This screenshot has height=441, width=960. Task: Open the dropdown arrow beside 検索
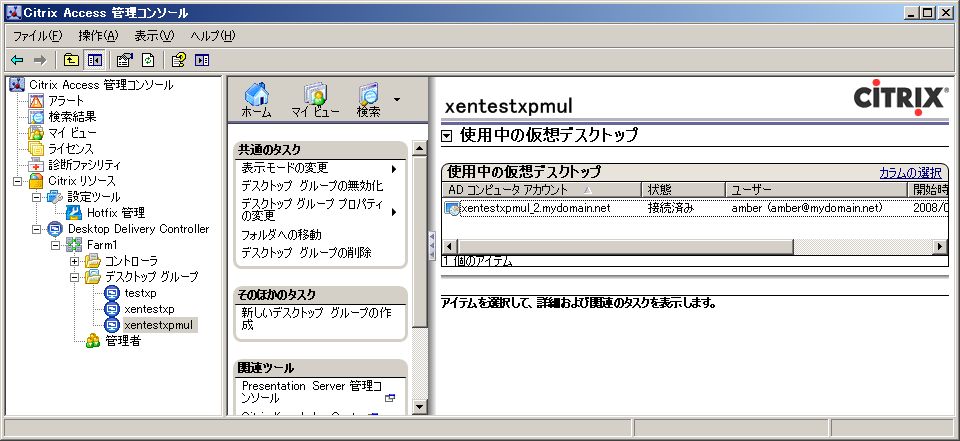pos(397,99)
